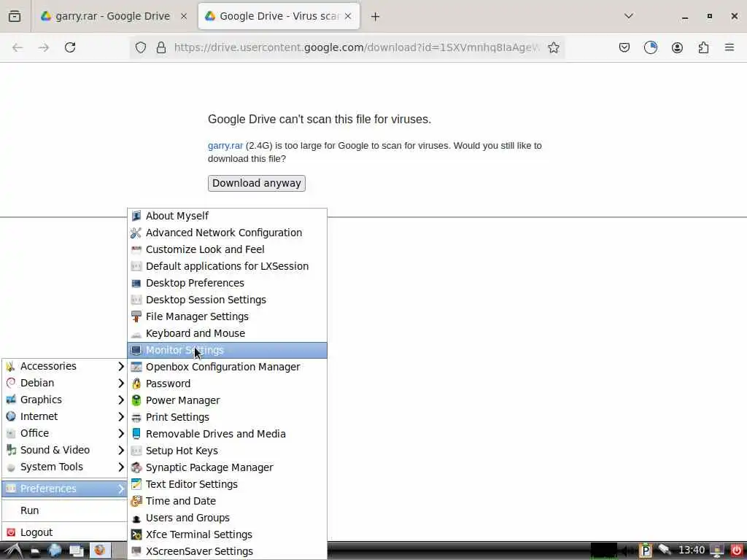Click Text Editor Settings icon
The image size is (747, 560).
(x=136, y=484)
